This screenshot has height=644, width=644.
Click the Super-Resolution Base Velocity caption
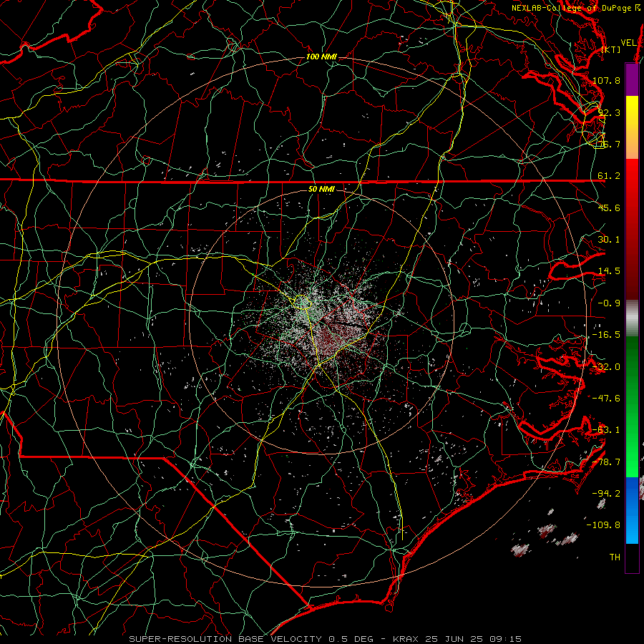[326, 639]
